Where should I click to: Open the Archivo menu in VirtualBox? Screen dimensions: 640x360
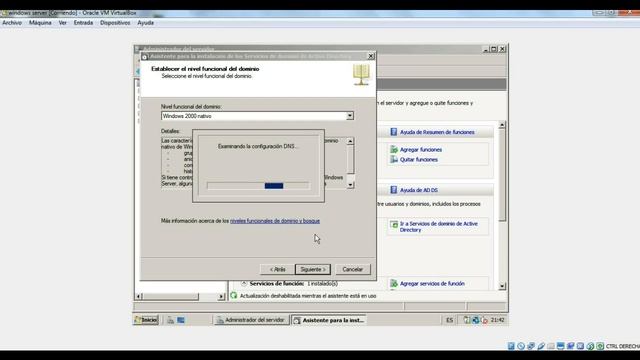[12, 23]
